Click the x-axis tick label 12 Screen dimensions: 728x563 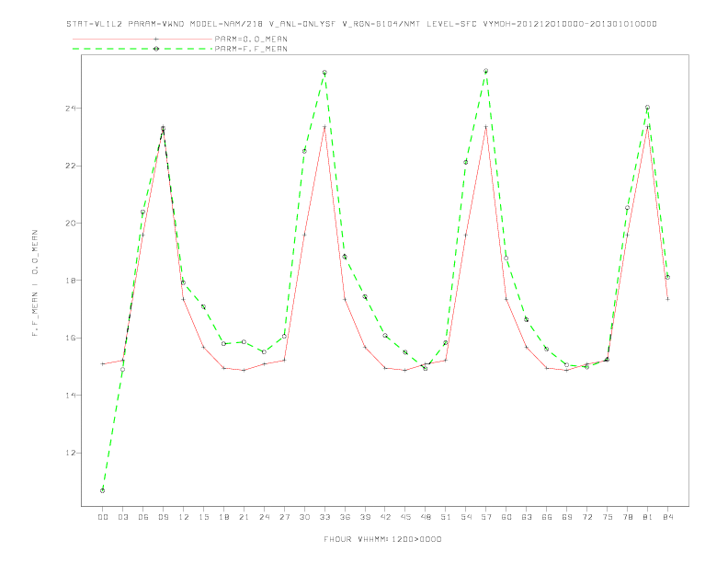[x=184, y=517]
